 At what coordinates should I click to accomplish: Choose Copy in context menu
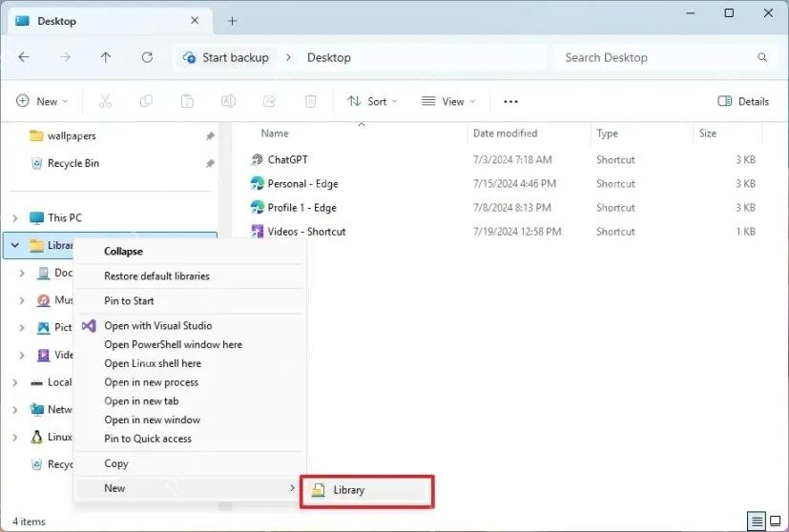click(190, 463)
